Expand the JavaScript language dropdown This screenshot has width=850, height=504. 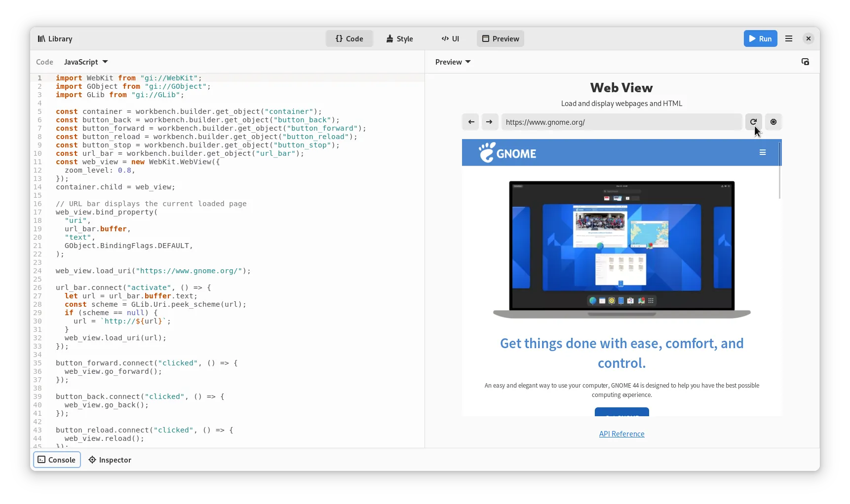(86, 62)
